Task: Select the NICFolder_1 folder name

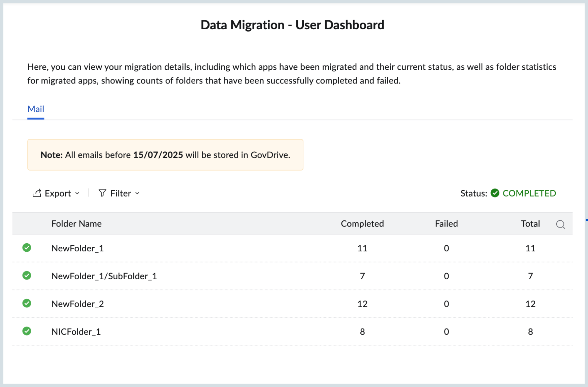Action: (x=76, y=332)
